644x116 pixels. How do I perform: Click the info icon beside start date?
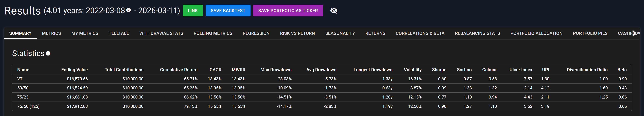pos(129,10)
